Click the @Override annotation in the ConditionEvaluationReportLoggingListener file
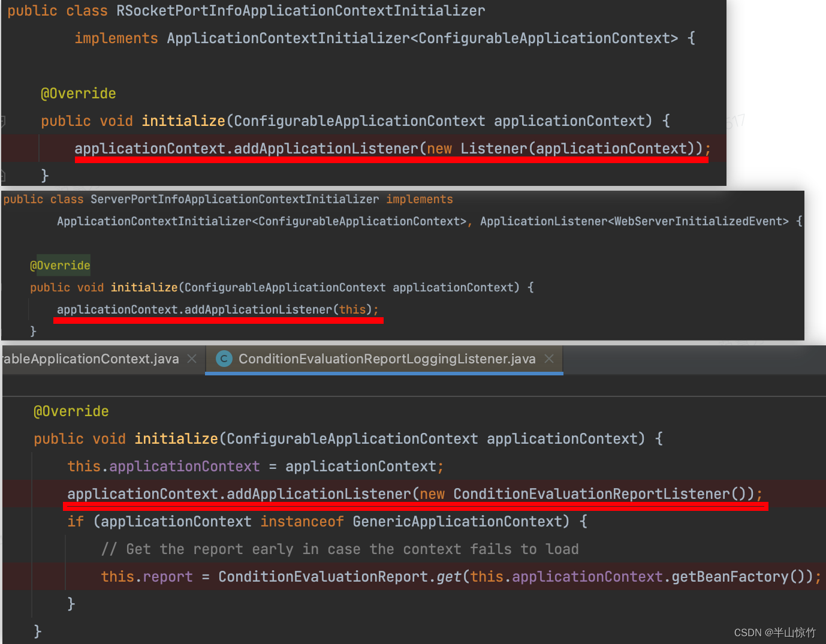The height and width of the screenshot is (644, 826). click(x=71, y=411)
